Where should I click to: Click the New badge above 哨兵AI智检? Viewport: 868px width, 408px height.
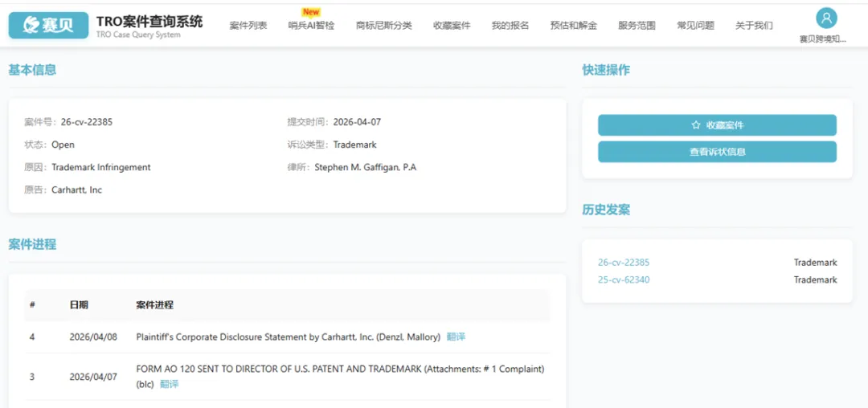tap(311, 11)
